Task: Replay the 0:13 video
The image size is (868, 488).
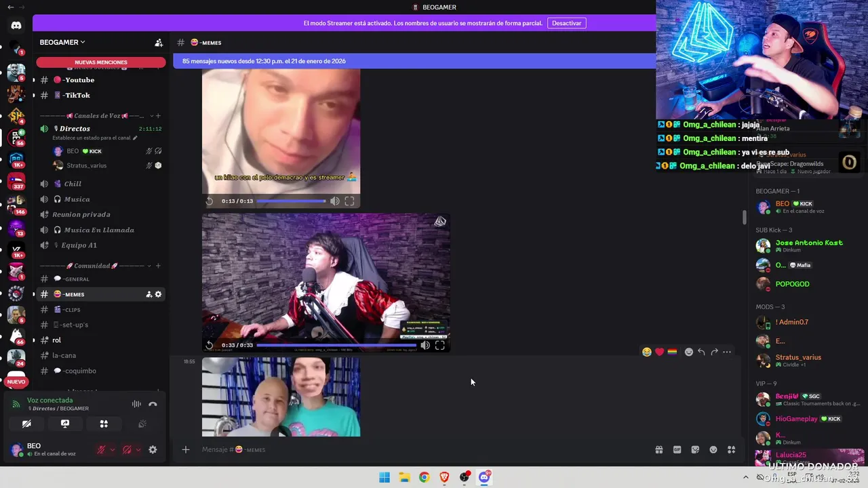Action: (210, 201)
